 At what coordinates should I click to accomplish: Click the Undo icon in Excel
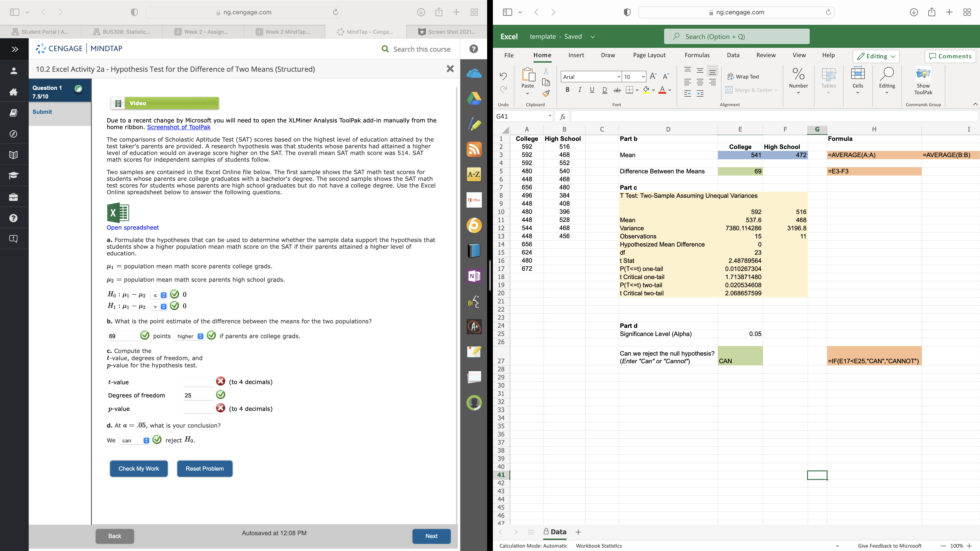point(503,76)
